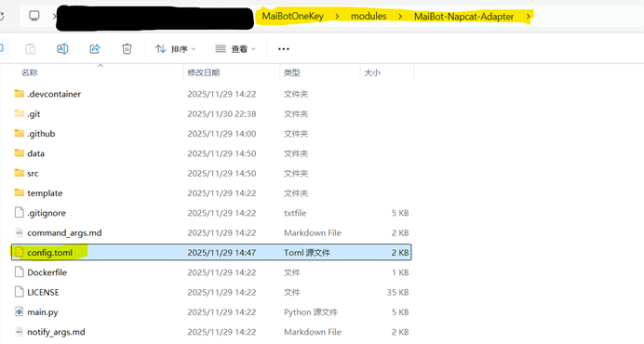This screenshot has width=644, height=344.
Task: Click the data folder name
Action: point(35,153)
